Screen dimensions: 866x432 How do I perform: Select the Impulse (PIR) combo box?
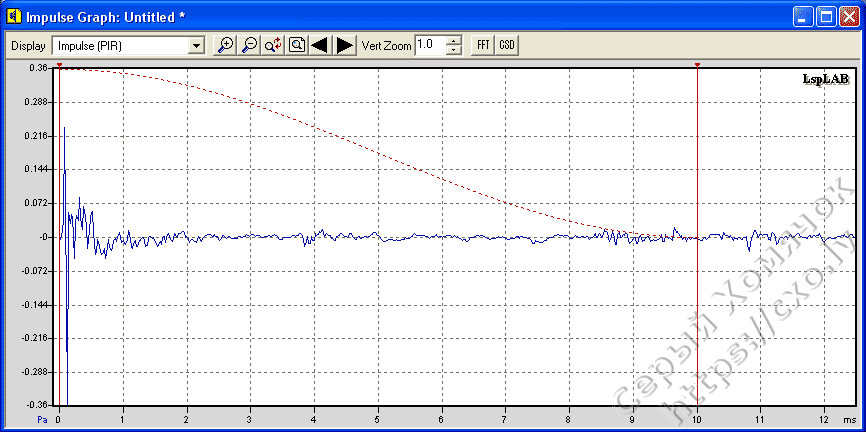120,46
